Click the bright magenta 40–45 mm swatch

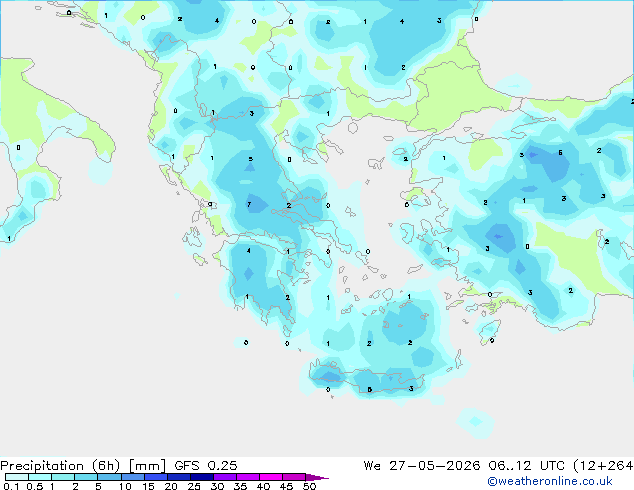pos(271,477)
